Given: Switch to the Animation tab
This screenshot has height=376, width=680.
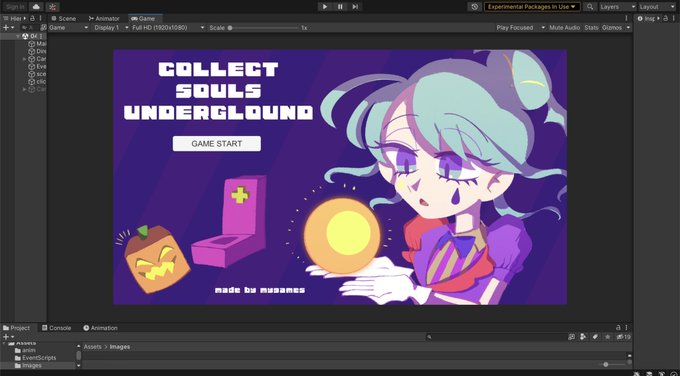Looking at the screenshot, I should point(101,328).
